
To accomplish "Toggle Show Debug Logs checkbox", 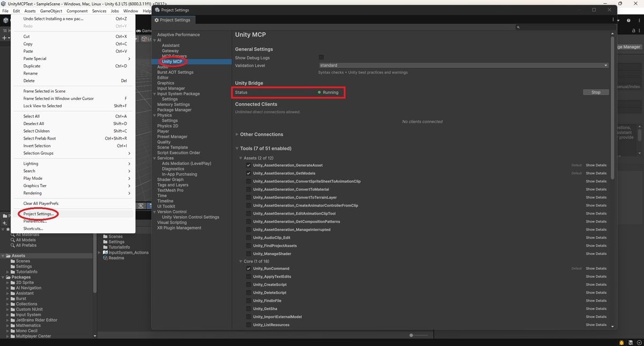I will [x=321, y=57].
